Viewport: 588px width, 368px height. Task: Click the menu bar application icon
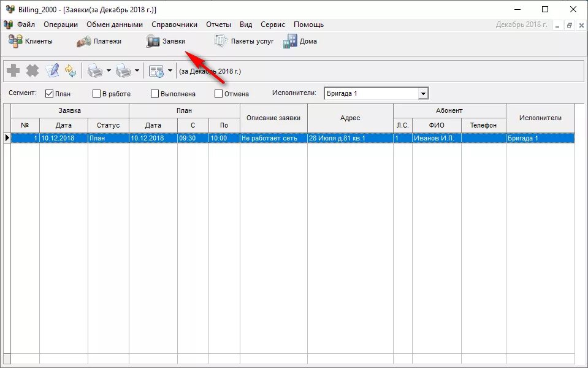coord(8,25)
